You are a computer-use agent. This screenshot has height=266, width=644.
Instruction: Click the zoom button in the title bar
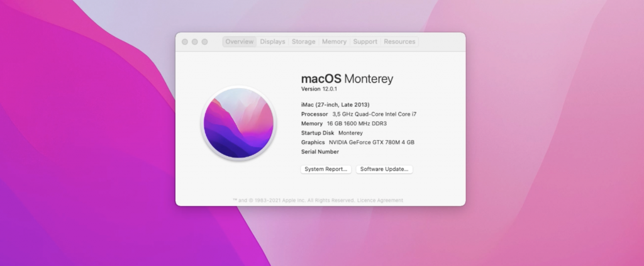(205, 42)
